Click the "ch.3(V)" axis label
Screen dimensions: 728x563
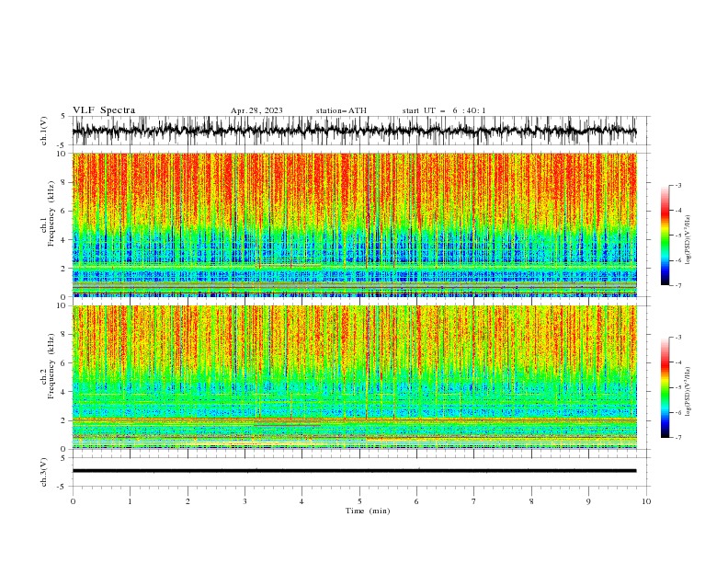[45, 472]
